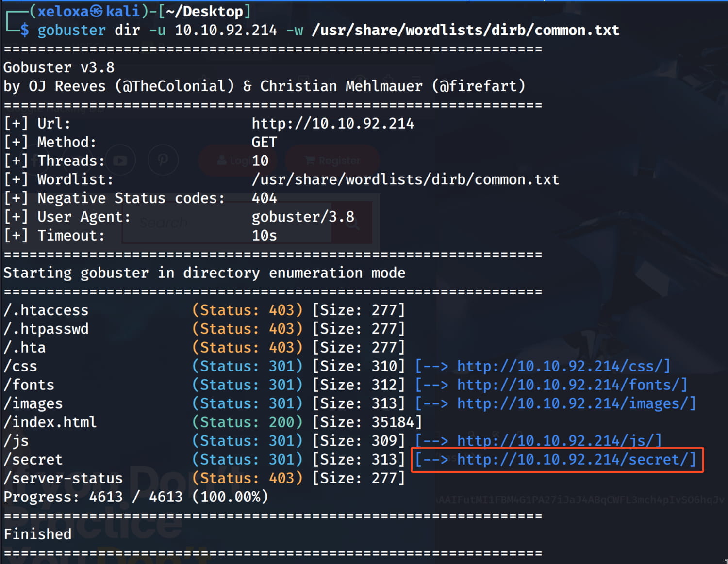Click the /.htaccess result entry

(x=46, y=310)
